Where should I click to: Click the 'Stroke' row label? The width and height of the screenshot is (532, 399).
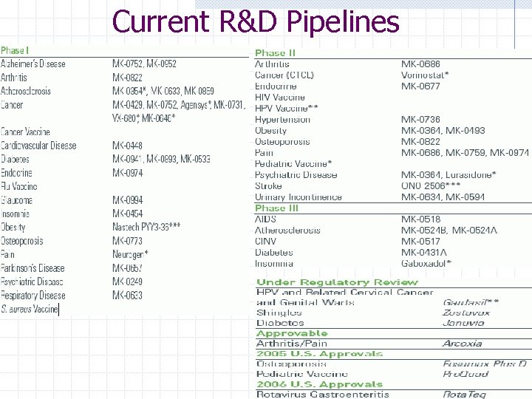(268, 186)
